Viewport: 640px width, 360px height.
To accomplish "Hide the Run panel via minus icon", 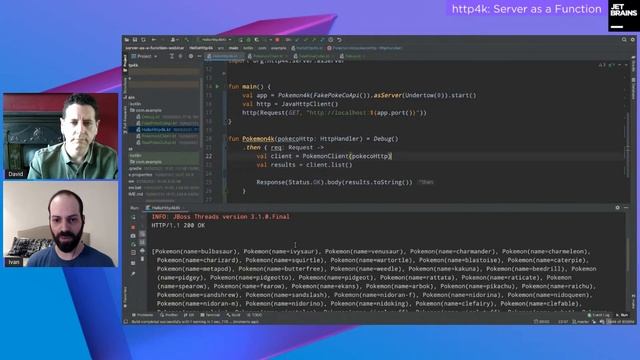I will [x=627, y=208].
